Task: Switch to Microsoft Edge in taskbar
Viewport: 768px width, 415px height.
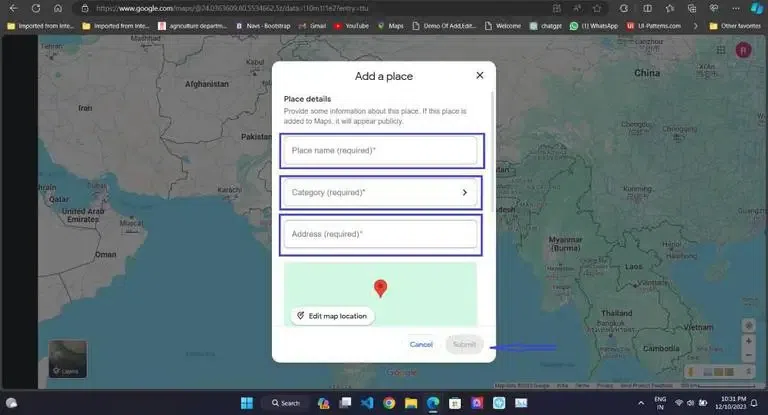Action: pos(433,403)
